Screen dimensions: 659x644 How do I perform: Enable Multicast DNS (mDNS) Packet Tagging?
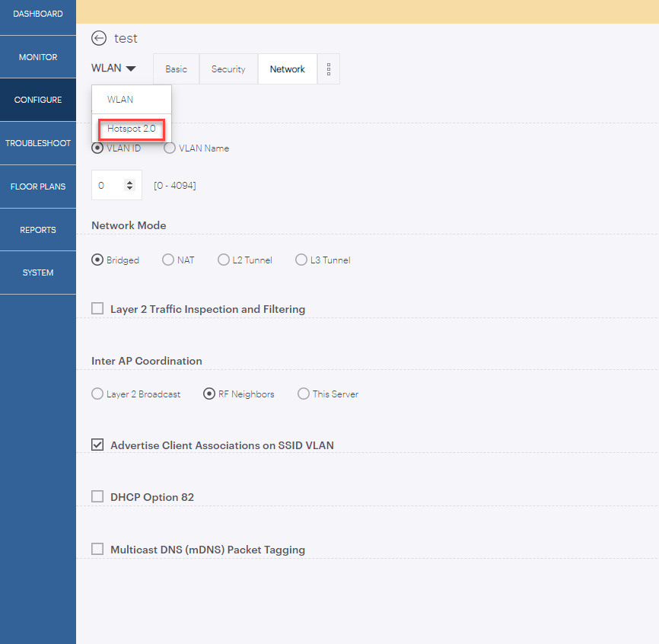pyautogui.click(x=97, y=548)
